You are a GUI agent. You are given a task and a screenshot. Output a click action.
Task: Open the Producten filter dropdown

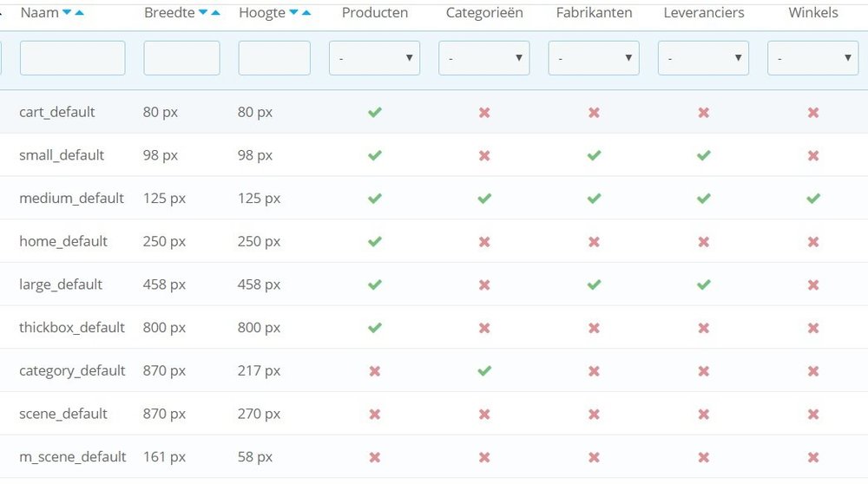tap(374, 58)
